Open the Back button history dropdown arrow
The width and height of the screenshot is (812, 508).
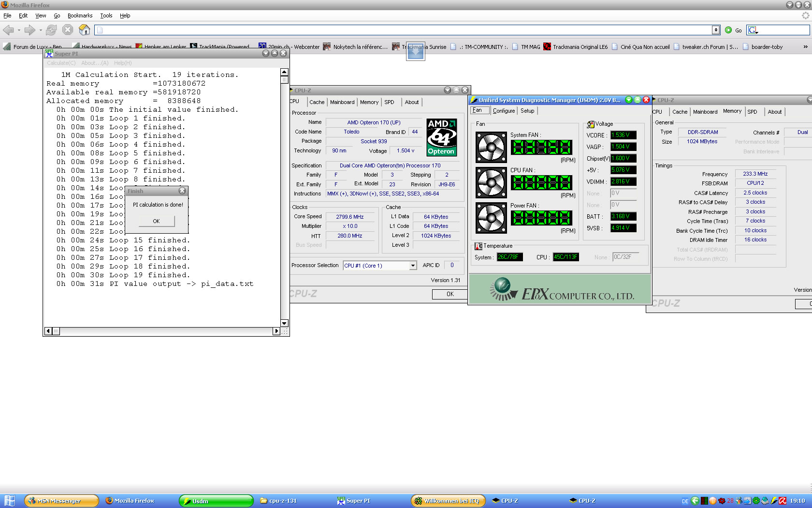(19, 30)
